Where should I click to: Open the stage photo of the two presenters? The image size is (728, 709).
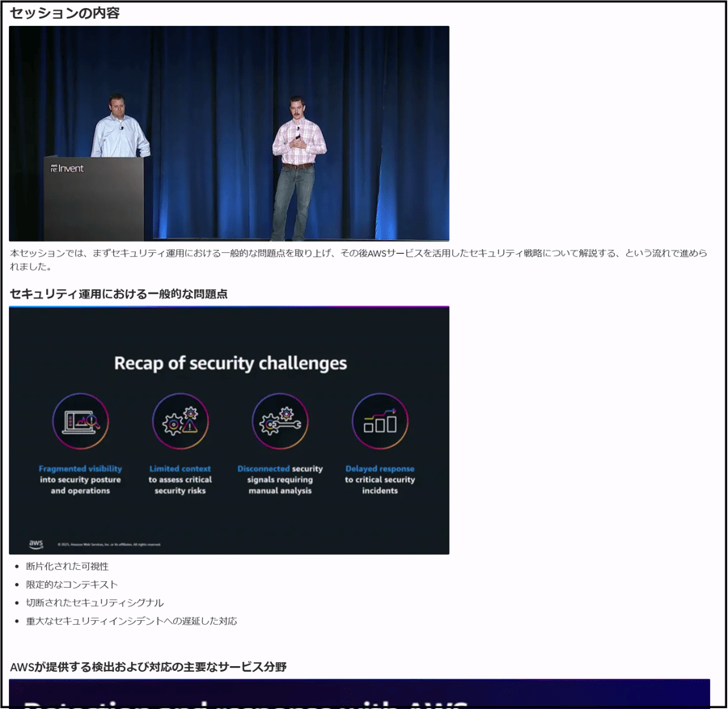(229, 133)
